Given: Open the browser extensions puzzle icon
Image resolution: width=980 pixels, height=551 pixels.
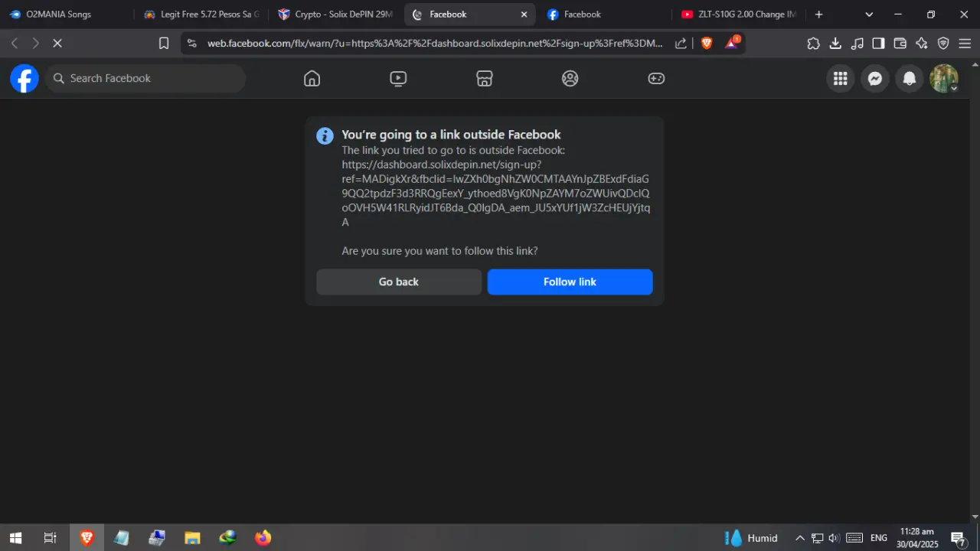Looking at the screenshot, I should point(813,44).
